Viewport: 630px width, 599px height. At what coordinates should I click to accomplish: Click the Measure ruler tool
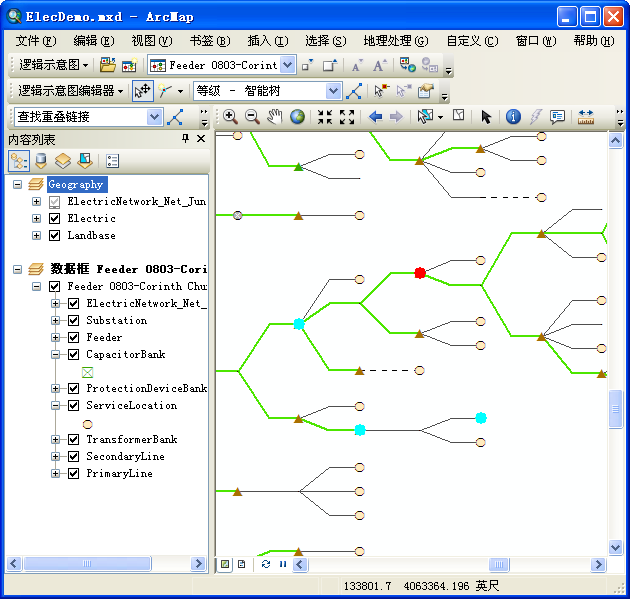(586, 117)
